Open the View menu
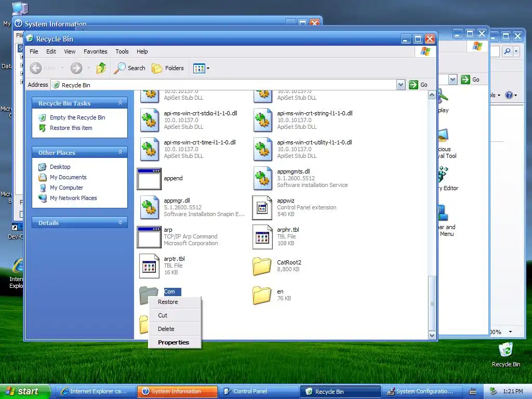This screenshot has height=399, width=532. click(70, 51)
